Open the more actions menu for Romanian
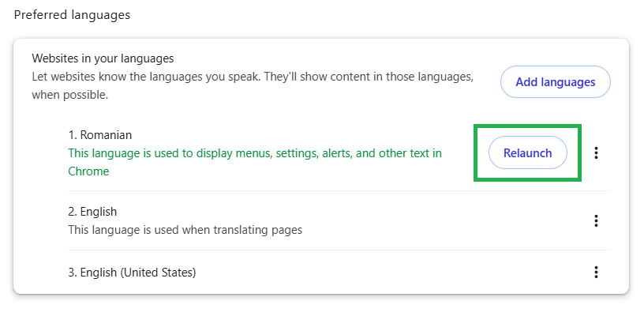644x316 pixels. tap(596, 152)
